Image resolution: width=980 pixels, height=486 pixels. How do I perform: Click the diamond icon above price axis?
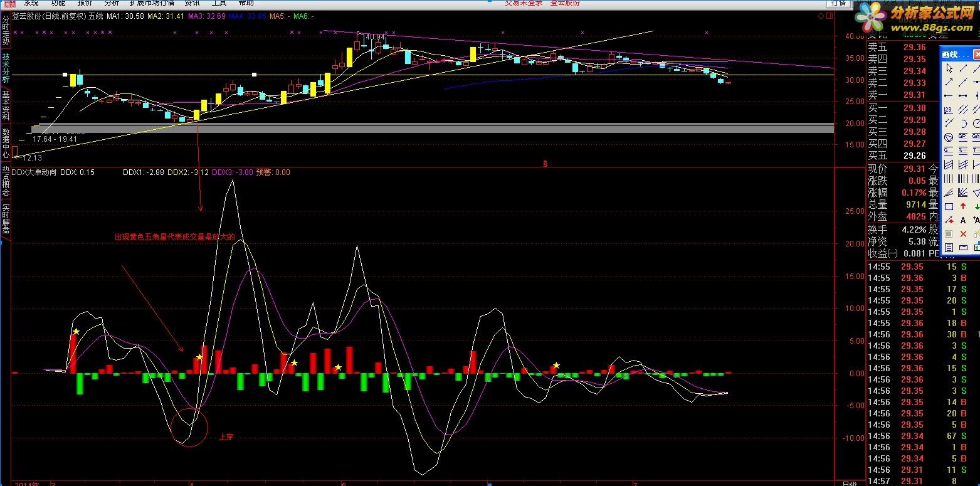pyautogui.click(x=821, y=16)
